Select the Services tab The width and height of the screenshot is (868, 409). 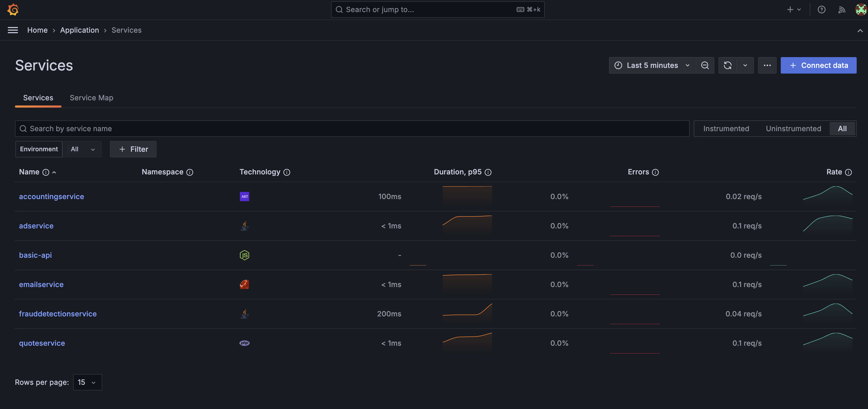pos(38,97)
